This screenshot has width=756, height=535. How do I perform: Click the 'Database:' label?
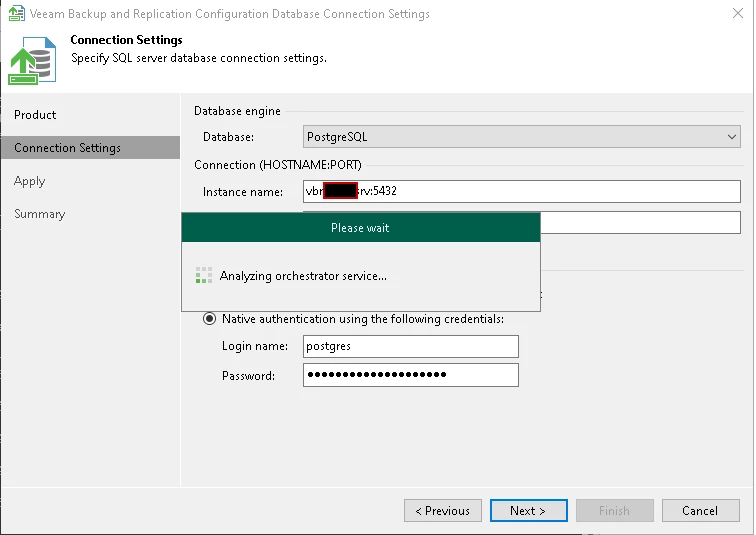click(x=229, y=137)
